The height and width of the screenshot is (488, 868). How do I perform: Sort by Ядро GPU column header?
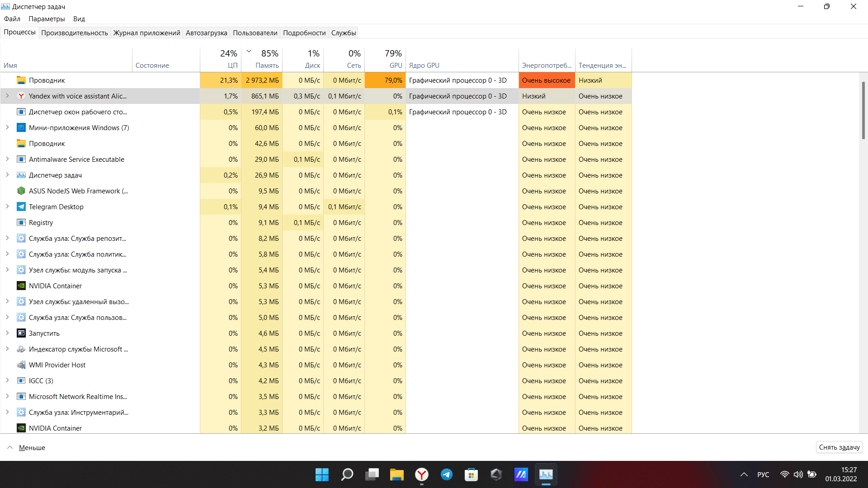[x=462, y=59]
